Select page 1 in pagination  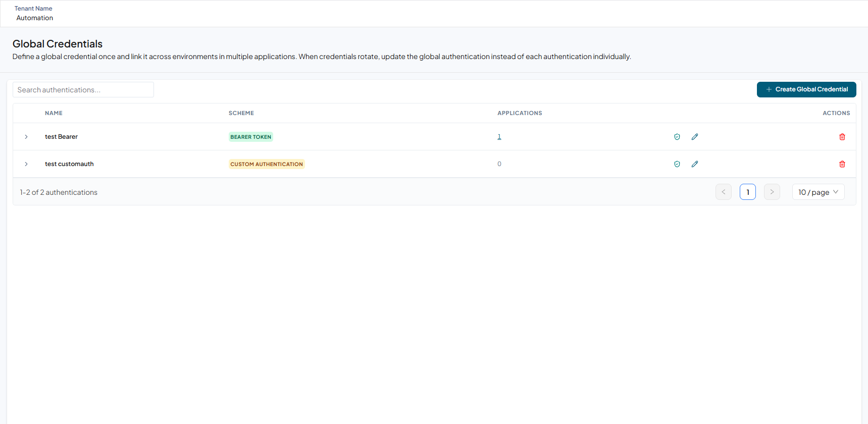pyautogui.click(x=748, y=192)
